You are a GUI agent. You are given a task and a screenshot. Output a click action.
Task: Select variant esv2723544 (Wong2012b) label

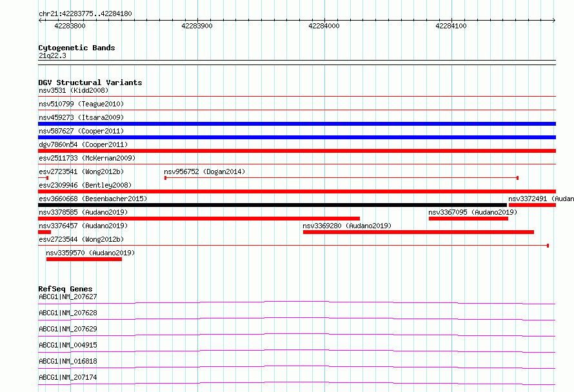coord(81,239)
